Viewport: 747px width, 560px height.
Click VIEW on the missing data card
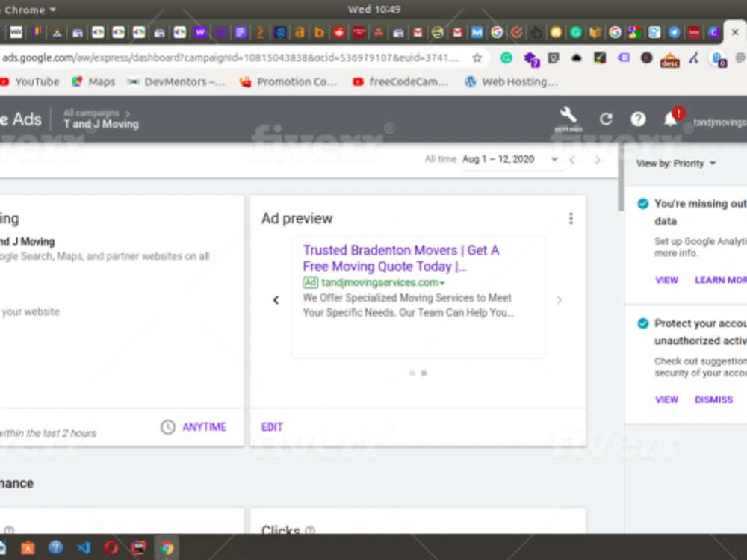[x=666, y=280]
